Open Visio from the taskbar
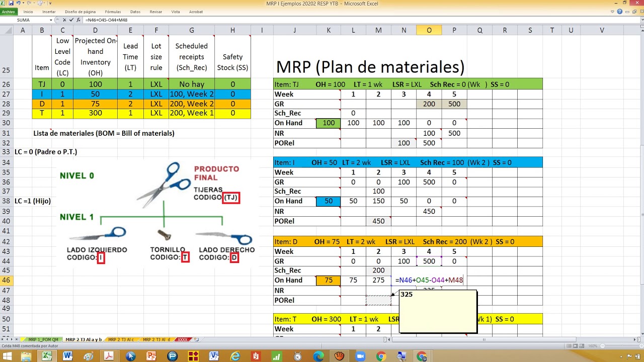This screenshot has width=644, height=362. pos(214,356)
